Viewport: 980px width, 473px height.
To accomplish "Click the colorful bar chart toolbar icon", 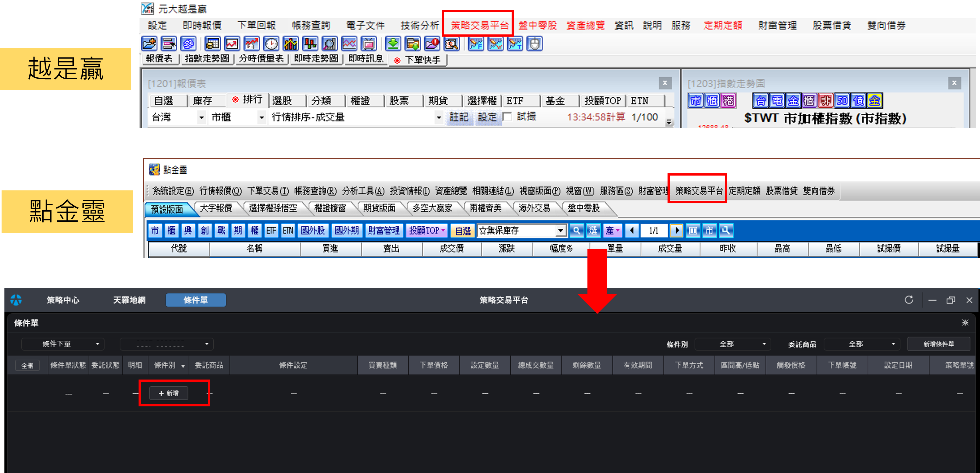I will [291, 44].
